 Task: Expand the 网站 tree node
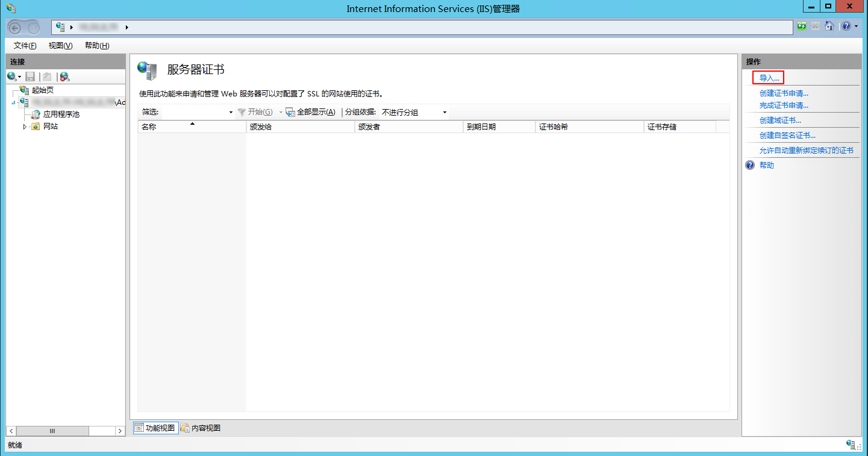point(25,126)
